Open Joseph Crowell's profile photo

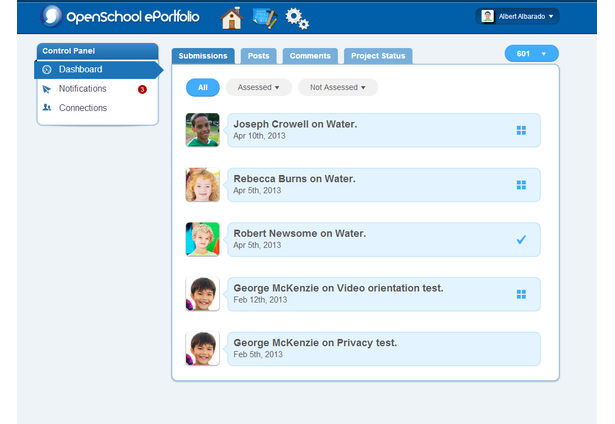[x=202, y=130]
